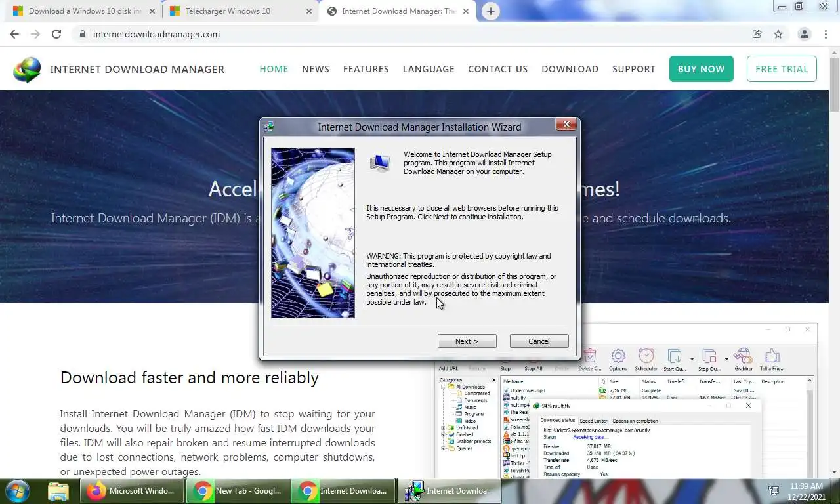This screenshot has height=504, width=840.
Task: Open the CONTACT US navigation item
Action: click(x=498, y=69)
